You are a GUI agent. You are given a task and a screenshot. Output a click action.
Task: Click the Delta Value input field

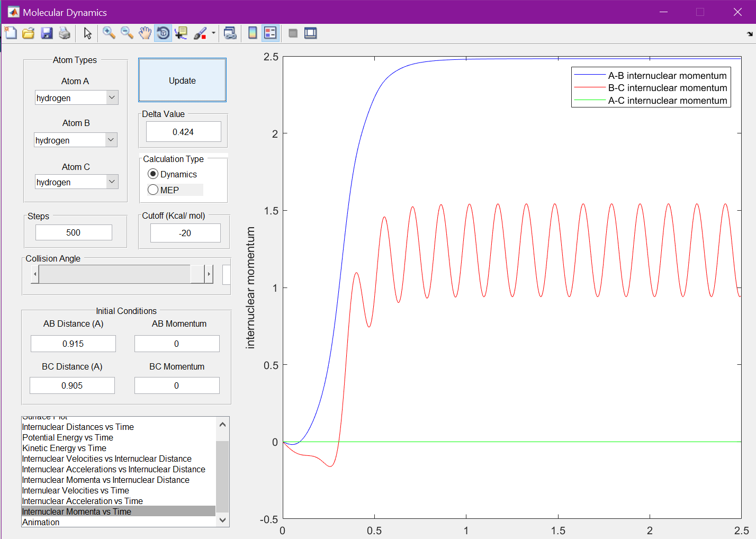tap(183, 132)
